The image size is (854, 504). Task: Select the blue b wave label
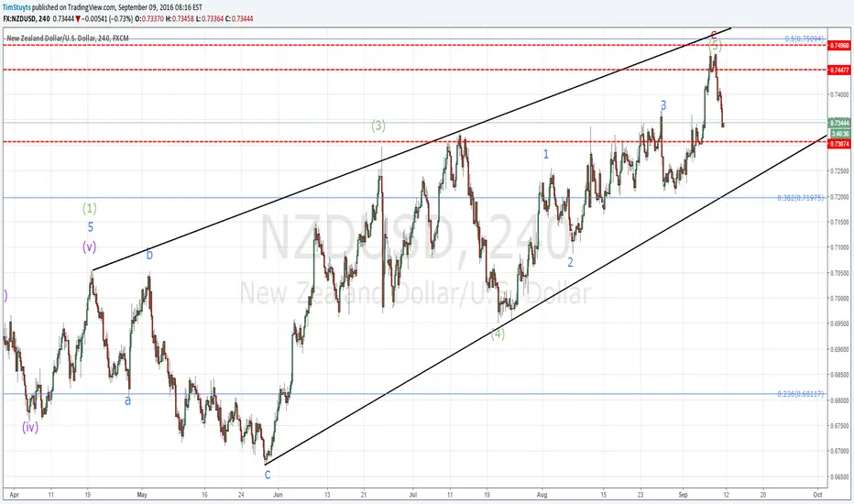(x=149, y=255)
